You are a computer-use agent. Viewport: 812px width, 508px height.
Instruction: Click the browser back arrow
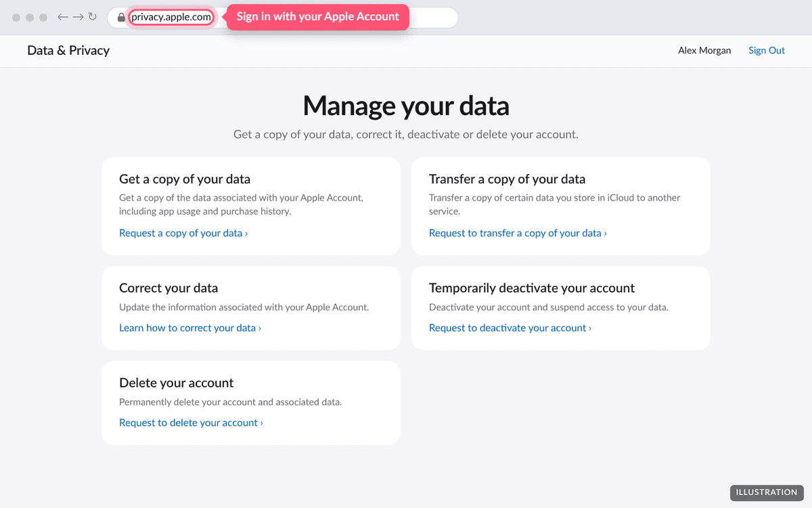pyautogui.click(x=63, y=17)
